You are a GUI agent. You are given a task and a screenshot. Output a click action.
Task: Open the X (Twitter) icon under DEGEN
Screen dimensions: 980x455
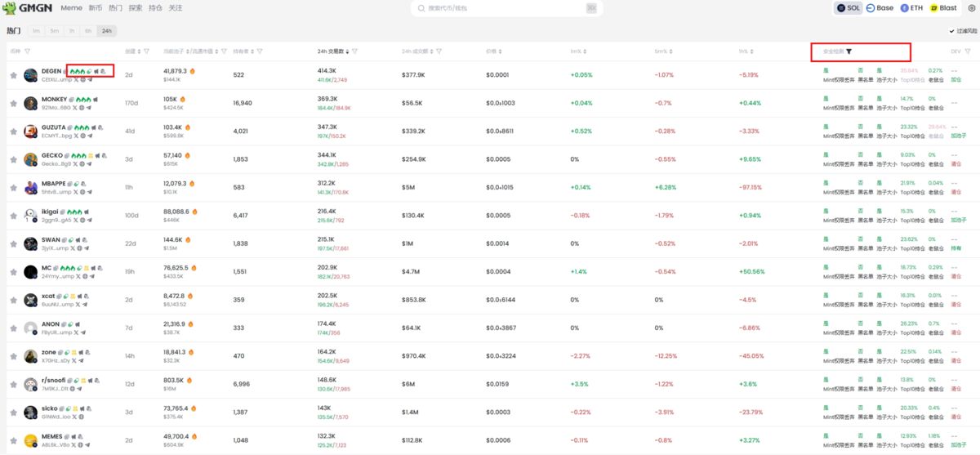pyautogui.click(x=76, y=80)
